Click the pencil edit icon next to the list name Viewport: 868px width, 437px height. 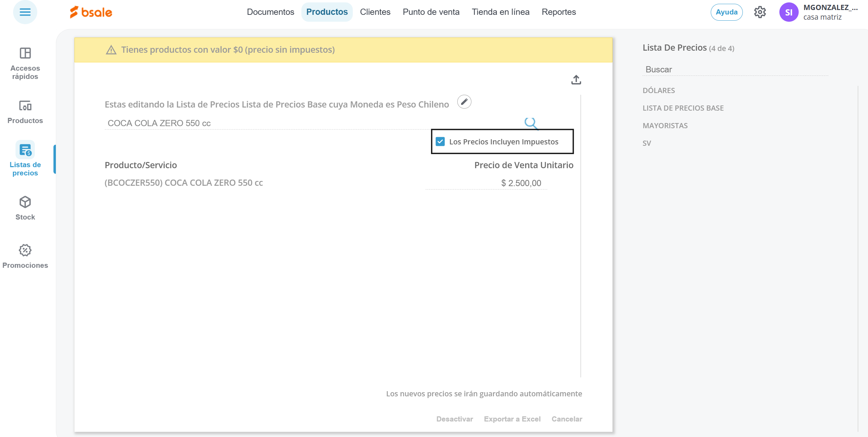tap(464, 102)
